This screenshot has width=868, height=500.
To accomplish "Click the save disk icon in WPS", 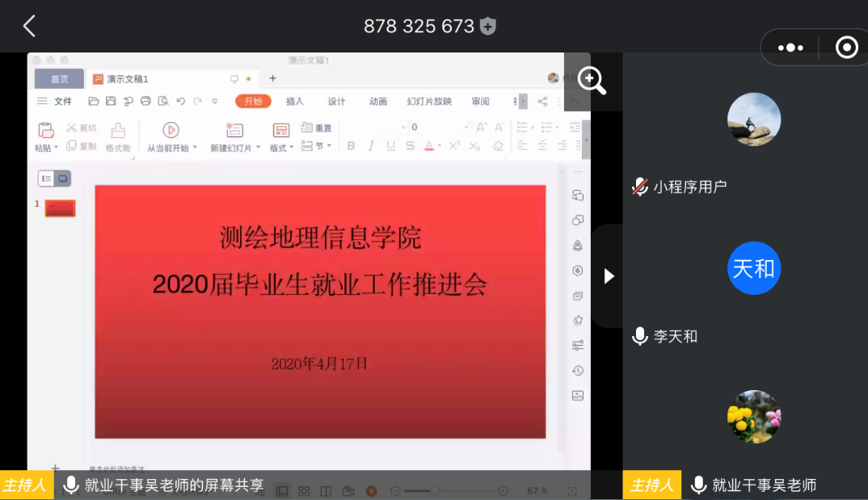I will tap(111, 101).
